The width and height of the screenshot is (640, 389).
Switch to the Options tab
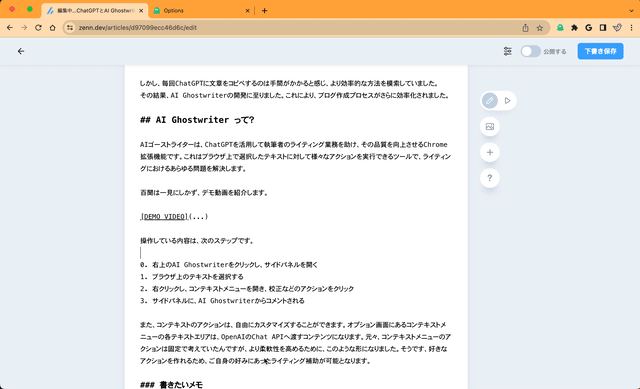(x=202, y=11)
